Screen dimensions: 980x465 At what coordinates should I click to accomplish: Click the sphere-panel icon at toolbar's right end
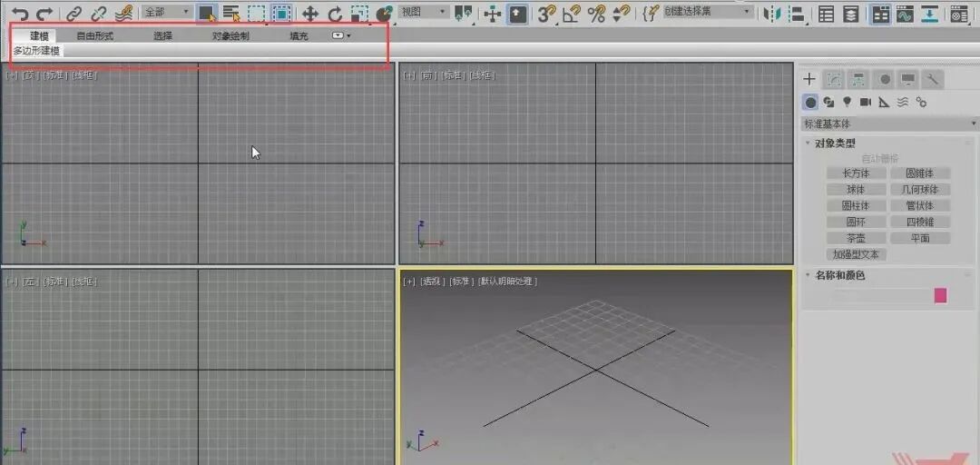click(x=957, y=13)
